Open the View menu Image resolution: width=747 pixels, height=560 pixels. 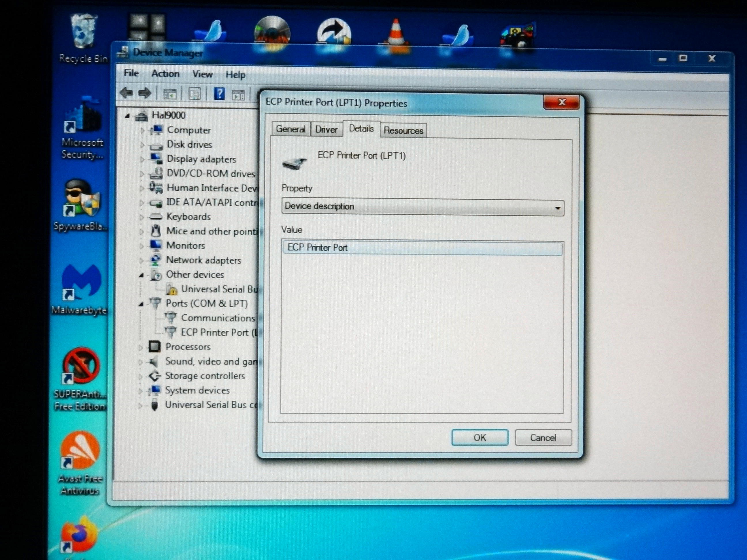tap(202, 74)
